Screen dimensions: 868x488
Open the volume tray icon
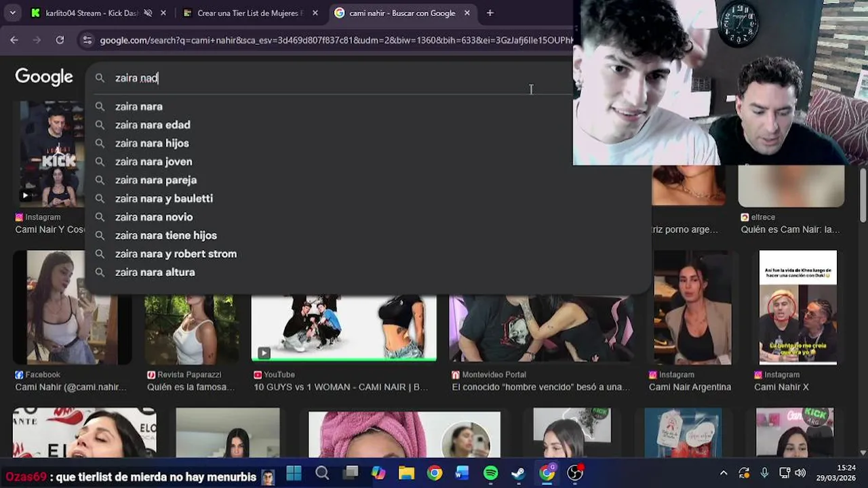click(801, 473)
